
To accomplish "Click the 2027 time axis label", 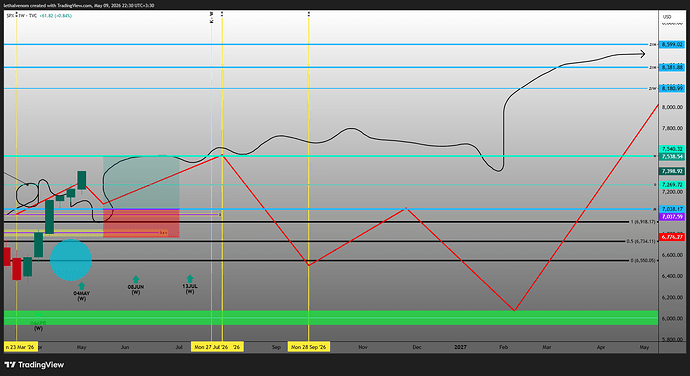I will coord(460,347).
